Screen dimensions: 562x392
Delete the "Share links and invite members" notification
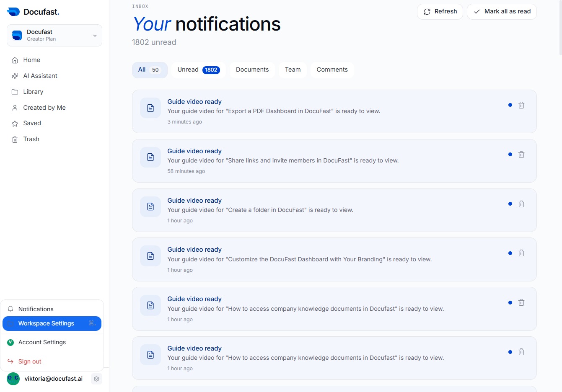click(521, 155)
